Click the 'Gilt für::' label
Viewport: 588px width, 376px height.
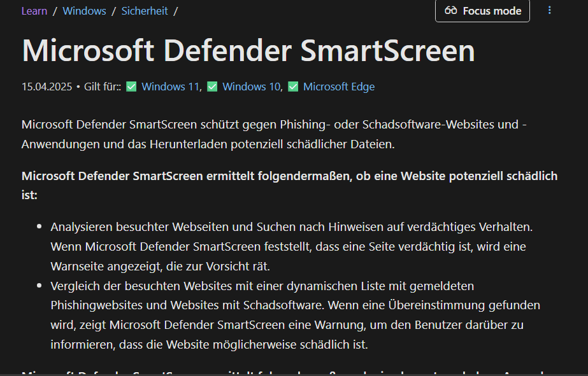pyautogui.click(x=103, y=87)
